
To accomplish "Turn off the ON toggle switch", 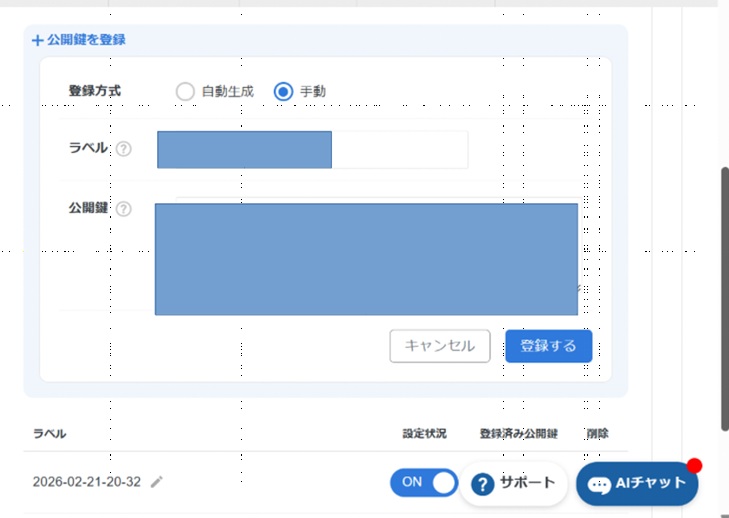I will click(422, 482).
